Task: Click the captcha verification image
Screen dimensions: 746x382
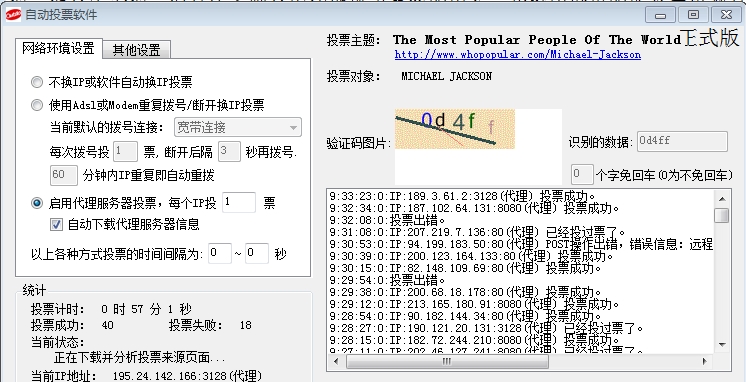Action: (455, 129)
